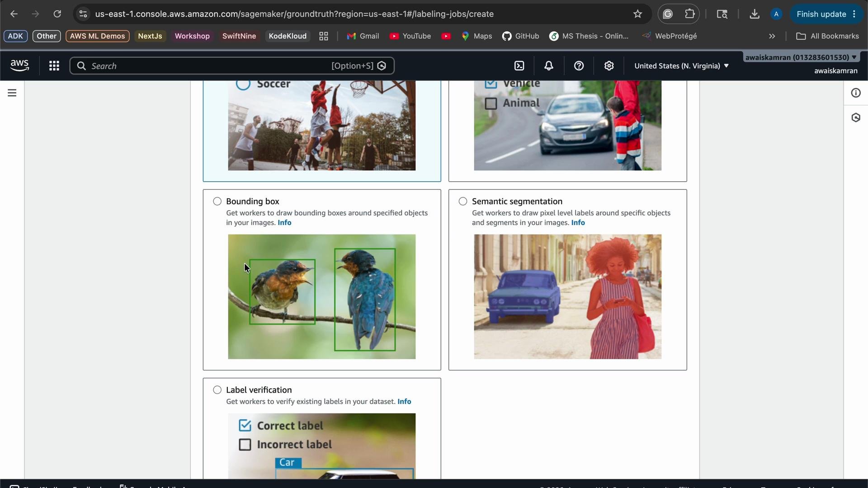Open AWS settings gear icon

click(609, 66)
